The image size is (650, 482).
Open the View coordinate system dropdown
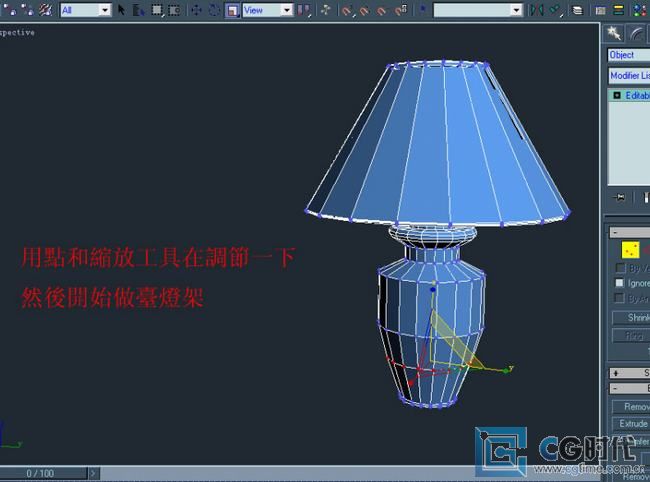tap(268, 10)
